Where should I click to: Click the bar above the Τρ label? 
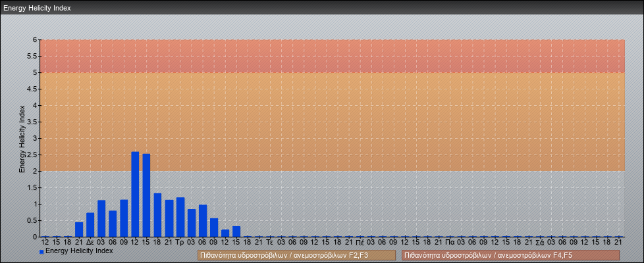[180, 217]
